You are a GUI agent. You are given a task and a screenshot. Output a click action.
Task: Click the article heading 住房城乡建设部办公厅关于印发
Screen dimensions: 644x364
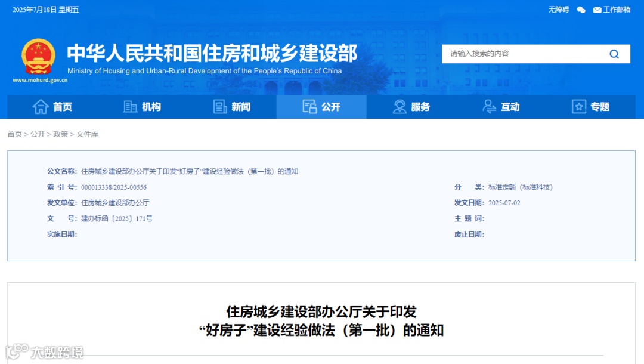pyautogui.click(x=321, y=312)
